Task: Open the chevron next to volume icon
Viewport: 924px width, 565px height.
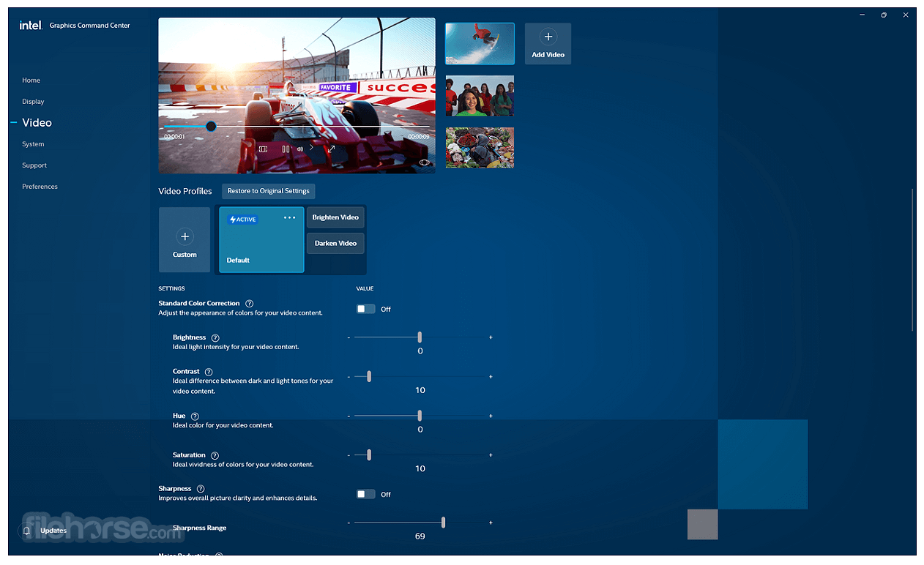Action: point(311,148)
